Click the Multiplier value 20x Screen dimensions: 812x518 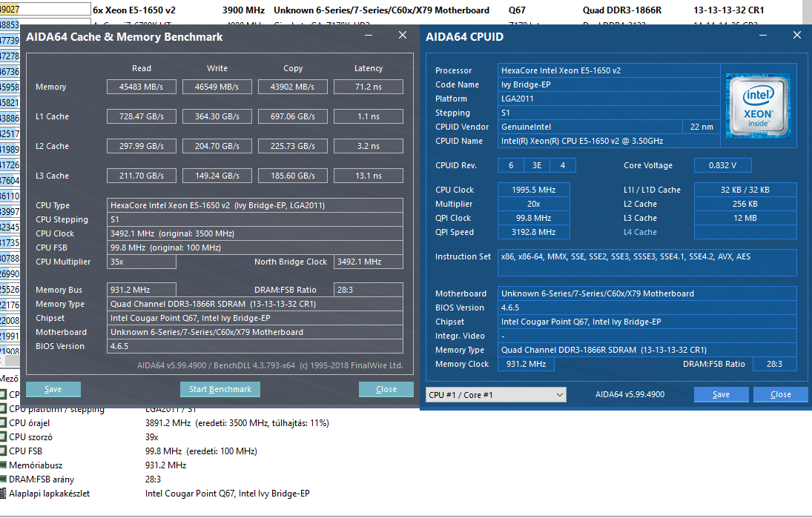tap(533, 204)
